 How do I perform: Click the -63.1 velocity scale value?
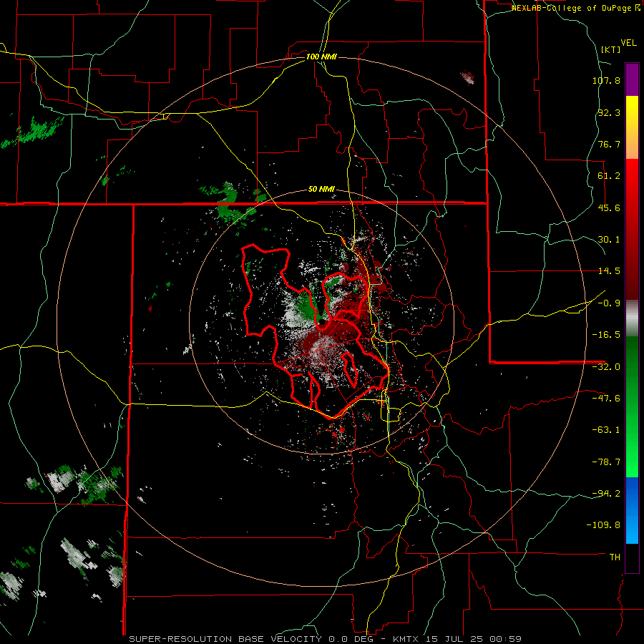[x=606, y=430]
